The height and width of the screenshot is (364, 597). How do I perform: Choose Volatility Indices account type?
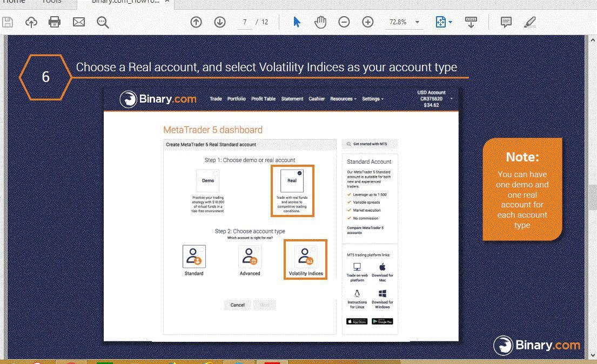(305, 259)
